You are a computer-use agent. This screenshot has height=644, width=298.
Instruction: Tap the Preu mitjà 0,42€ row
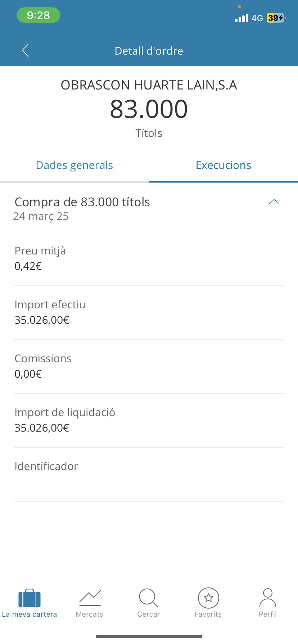149,259
